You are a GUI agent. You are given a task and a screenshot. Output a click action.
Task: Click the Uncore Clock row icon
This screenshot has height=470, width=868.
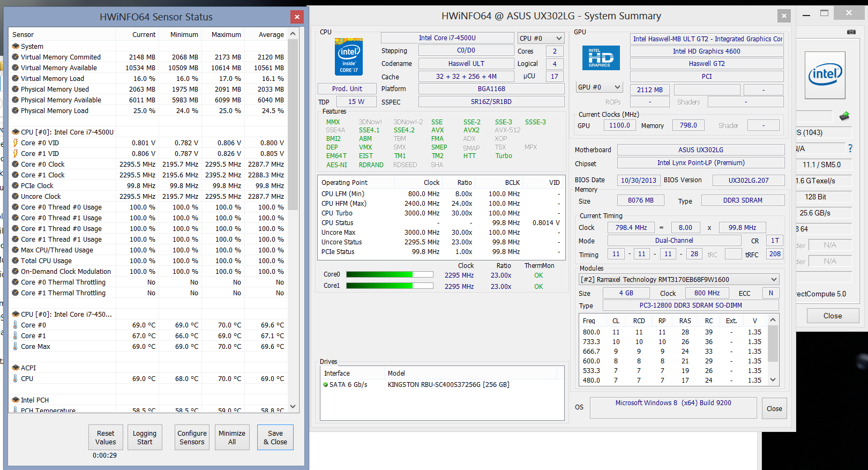pos(16,196)
